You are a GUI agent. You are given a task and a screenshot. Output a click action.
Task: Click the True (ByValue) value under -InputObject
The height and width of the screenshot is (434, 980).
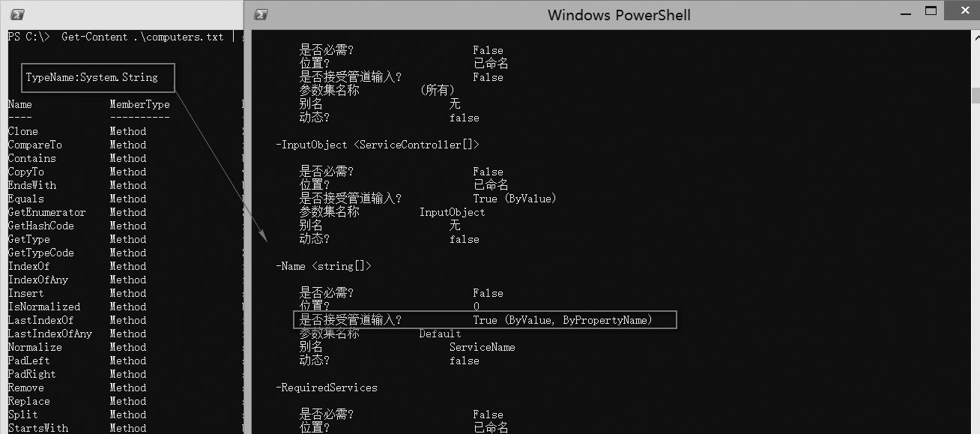tap(514, 199)
